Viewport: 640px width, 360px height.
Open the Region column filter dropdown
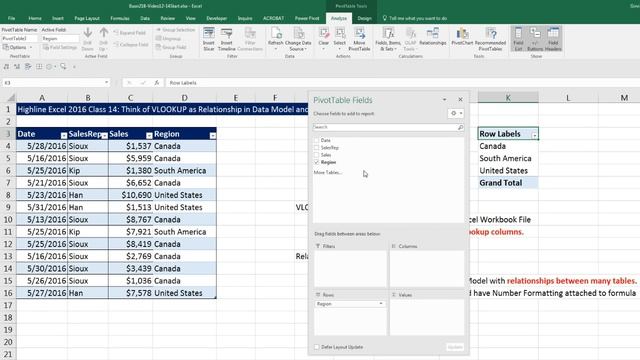tap(213, 136)
